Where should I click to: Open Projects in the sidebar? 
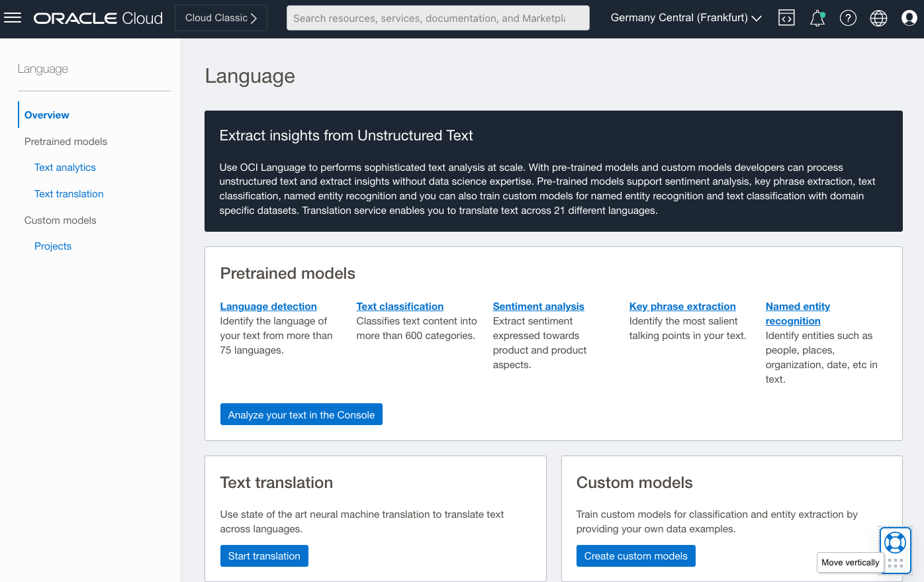[53, 246]
